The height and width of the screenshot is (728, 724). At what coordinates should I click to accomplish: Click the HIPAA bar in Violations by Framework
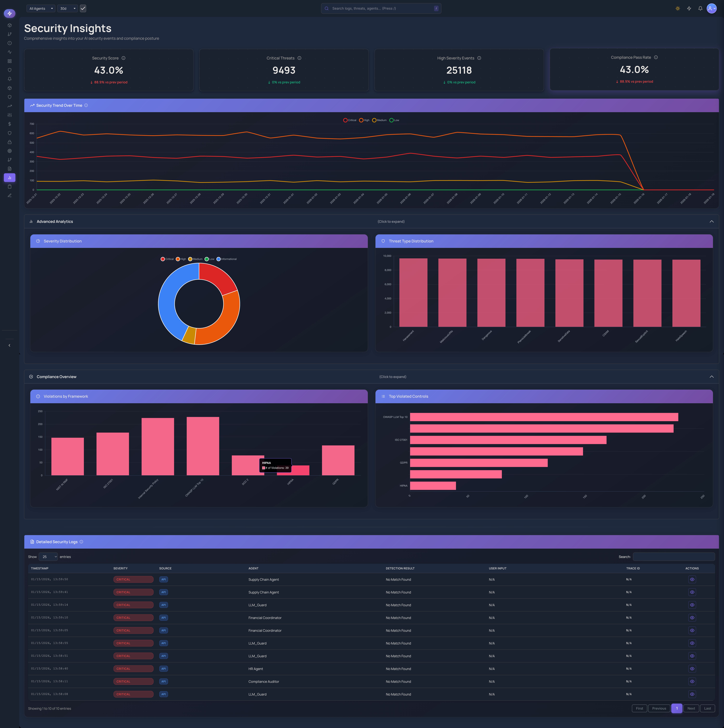pos(293,471)
